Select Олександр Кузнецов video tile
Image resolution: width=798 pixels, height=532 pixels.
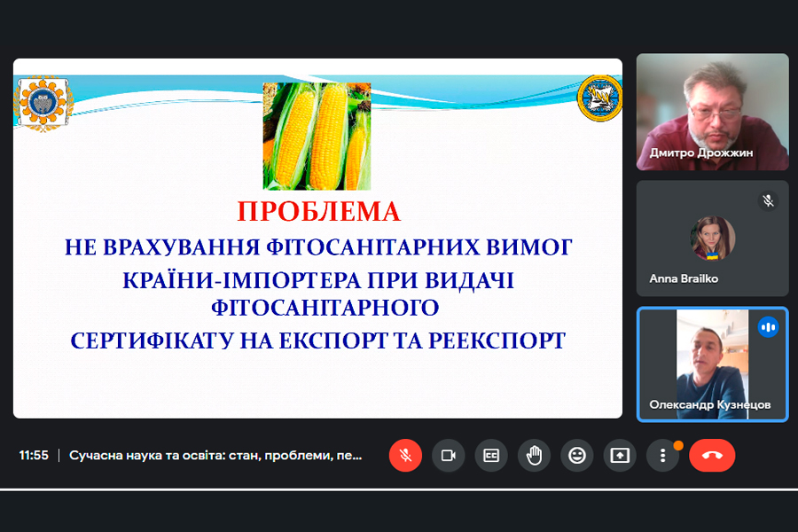(x=713, y=364)
